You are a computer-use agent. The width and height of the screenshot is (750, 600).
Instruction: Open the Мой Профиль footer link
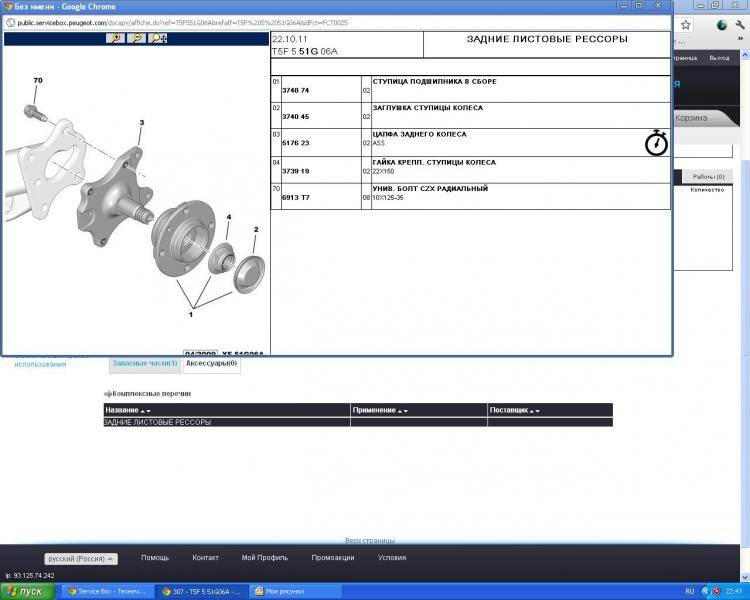(x=265, y=558)
